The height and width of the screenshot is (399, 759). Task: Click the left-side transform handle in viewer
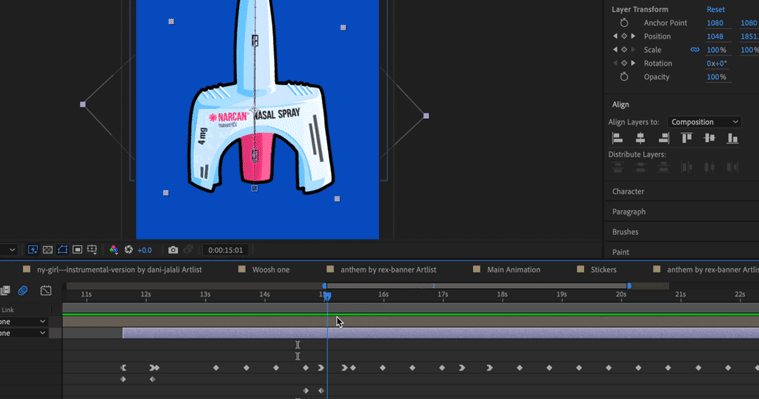[83, 104]
